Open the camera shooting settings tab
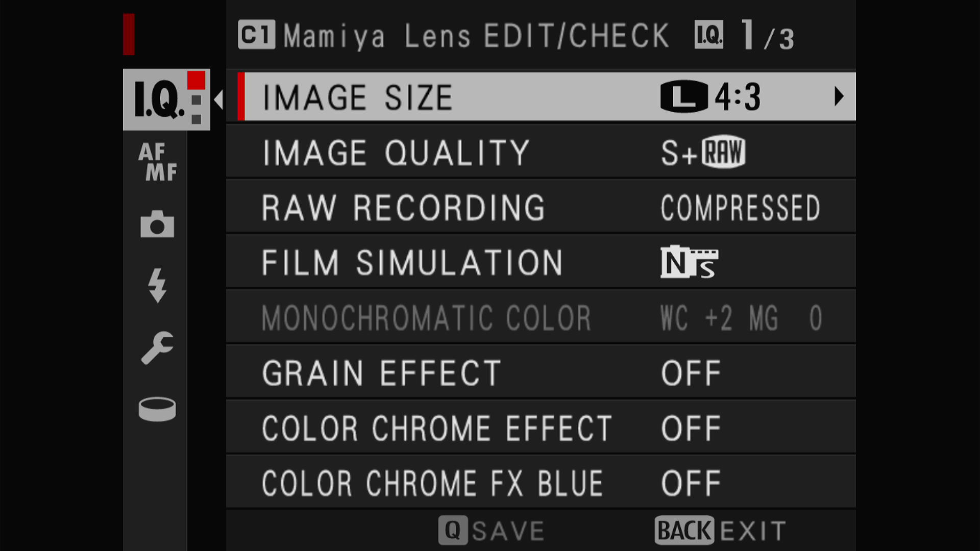 pyautogui.click(x=157, y=224)
